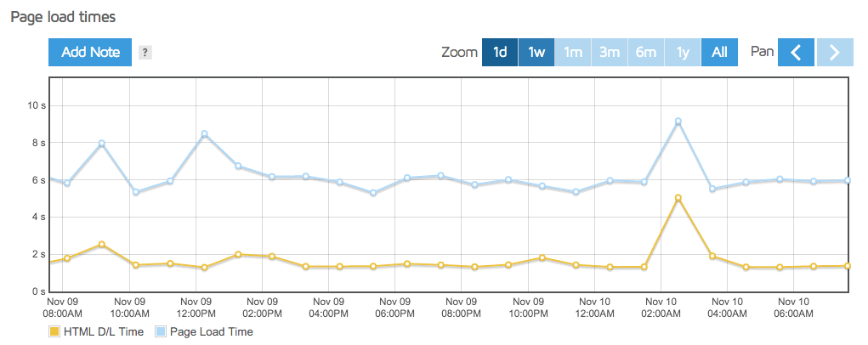
Task: Click the first 8 s Page Load Time peak
Action: pyautogui.click(x=101, y=144)
